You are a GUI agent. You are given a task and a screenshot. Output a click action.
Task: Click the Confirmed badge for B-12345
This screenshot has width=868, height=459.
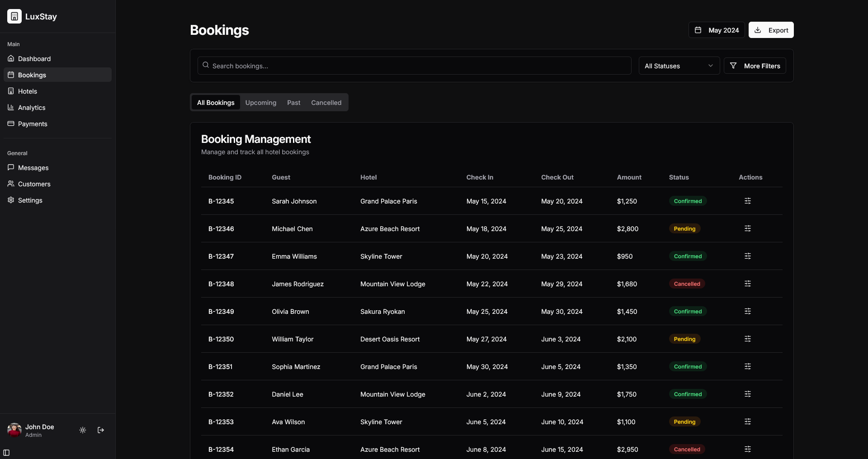point(688,201)
